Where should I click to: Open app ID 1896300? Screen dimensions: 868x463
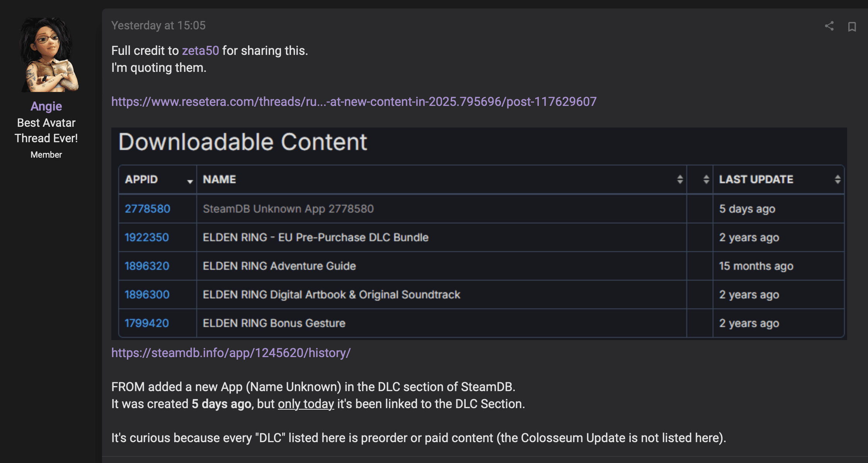(147, 294)
